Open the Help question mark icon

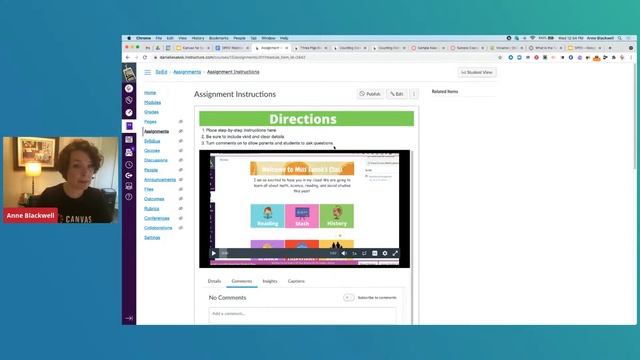(x=129, y=197)
